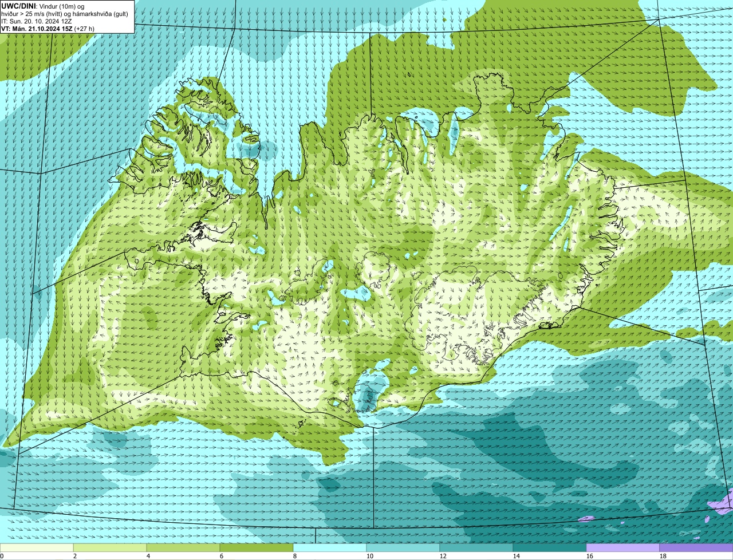Click the '10' label on the colour scale
This screenshot has width=733, height=560.
pyautogui.click(x=370, y=556)
